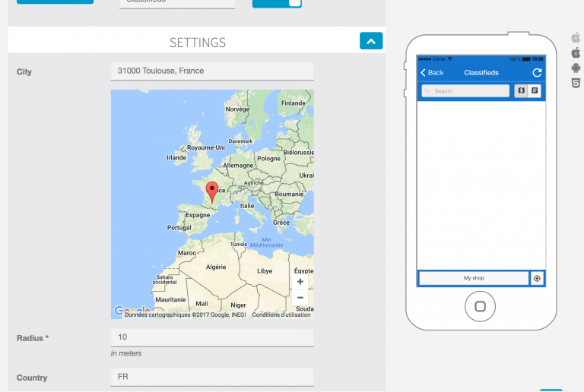Select the HTML5 preview icon
This screenshot has width=584, height=392.
click(576, 83)
